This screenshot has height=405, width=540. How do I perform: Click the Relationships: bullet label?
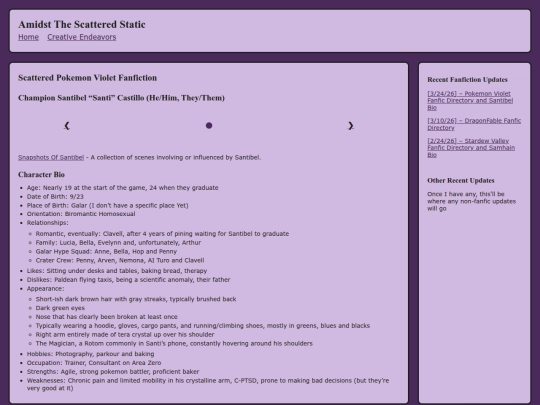[x=48, y=223]
